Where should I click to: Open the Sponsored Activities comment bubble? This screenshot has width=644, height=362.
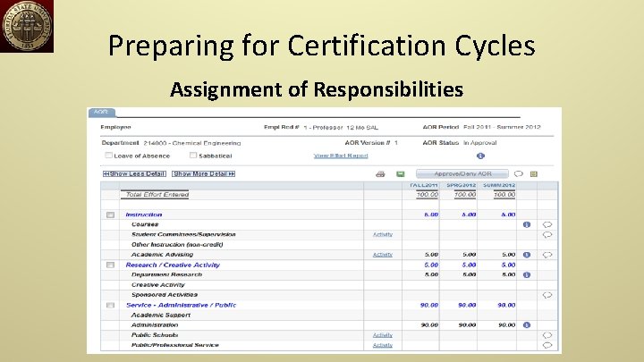click(x=547, y=295)
